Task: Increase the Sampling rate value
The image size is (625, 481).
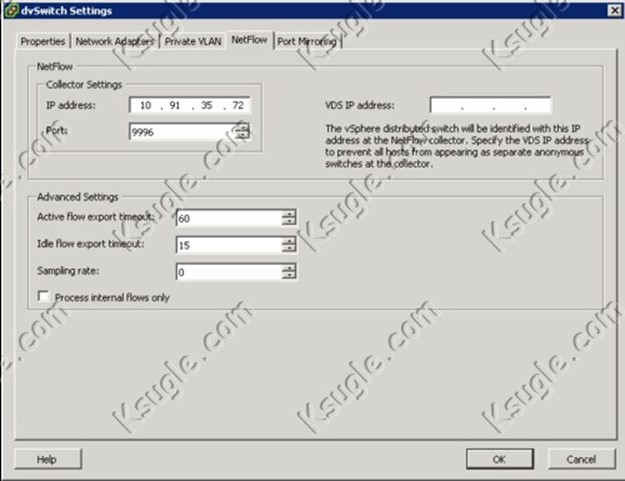Action: pyautogui.click(x=289, y=267)
